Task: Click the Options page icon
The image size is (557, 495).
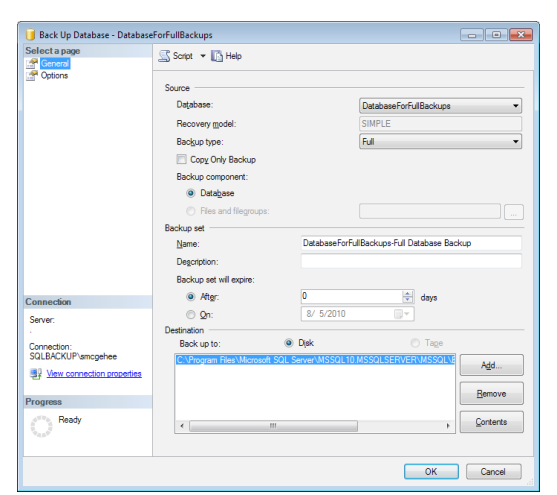Action: click(x=32, y=76)
